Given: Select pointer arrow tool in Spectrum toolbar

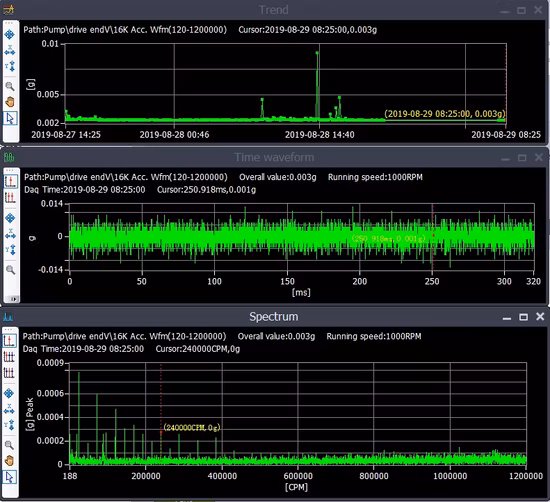Looking at the screenshot, I should (9, 477).
